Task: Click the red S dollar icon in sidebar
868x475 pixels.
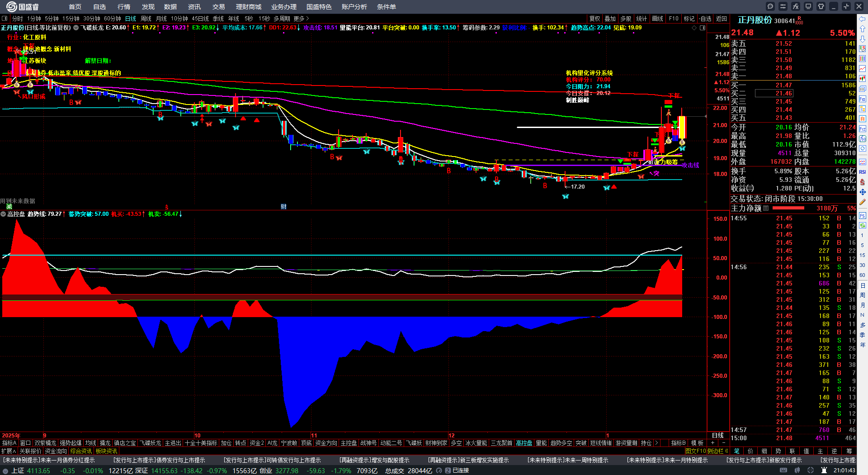Action: point(863,182)
